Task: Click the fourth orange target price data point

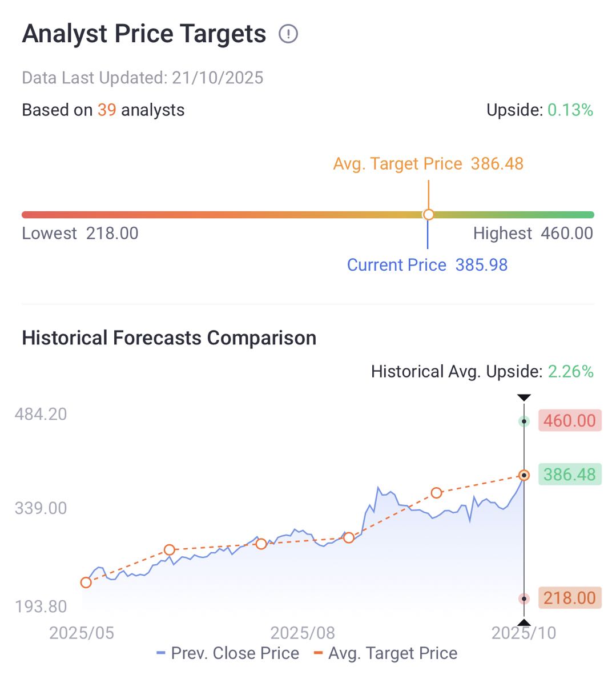Action: 349,537
